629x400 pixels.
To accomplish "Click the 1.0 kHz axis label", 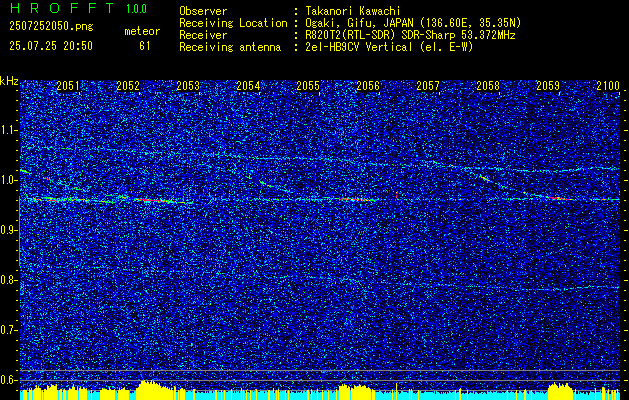I will point(9,180).
